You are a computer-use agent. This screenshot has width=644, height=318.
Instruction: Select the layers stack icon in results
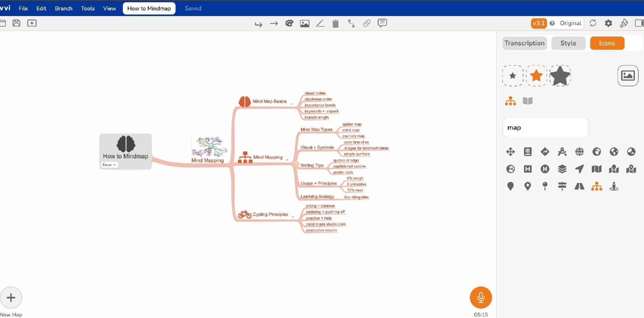point(562,169)
